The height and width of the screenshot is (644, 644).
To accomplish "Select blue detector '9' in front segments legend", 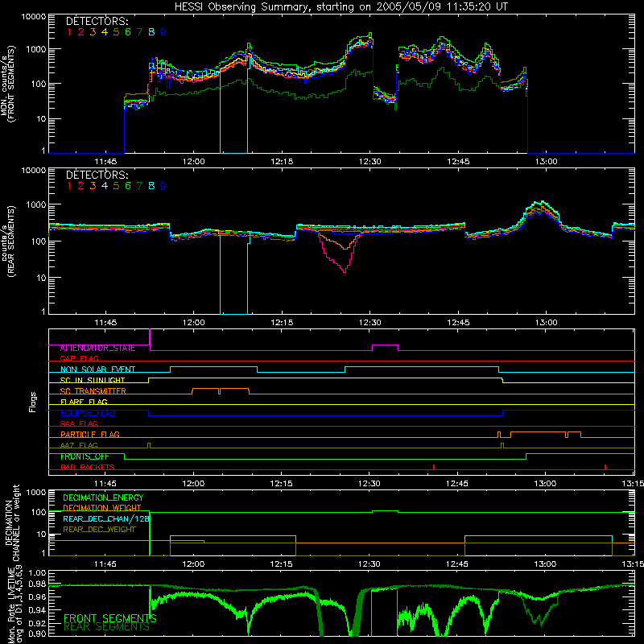I will pos(163,32).
